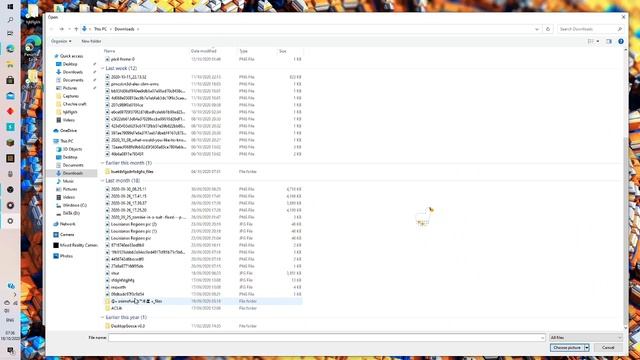Open the Change your view icon
The width and height of the screenshot is (640, 360).
(591, 41)
